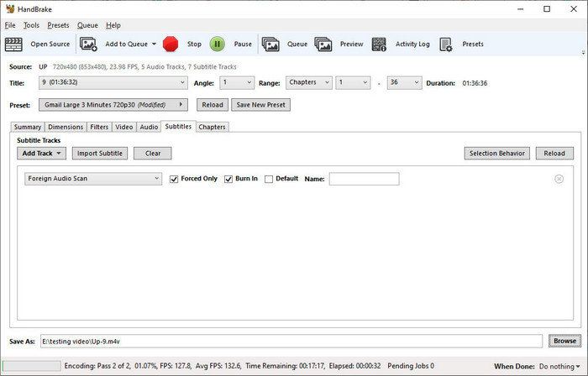Switch to the Filters tab
This screenshot has height=376, width=588.
click(99, 127)
